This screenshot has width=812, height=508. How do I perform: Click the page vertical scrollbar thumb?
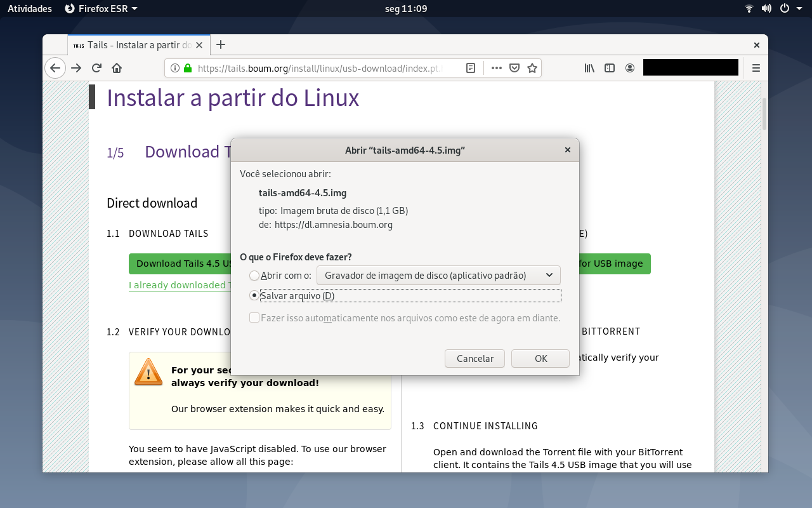(x=764, y=114)
